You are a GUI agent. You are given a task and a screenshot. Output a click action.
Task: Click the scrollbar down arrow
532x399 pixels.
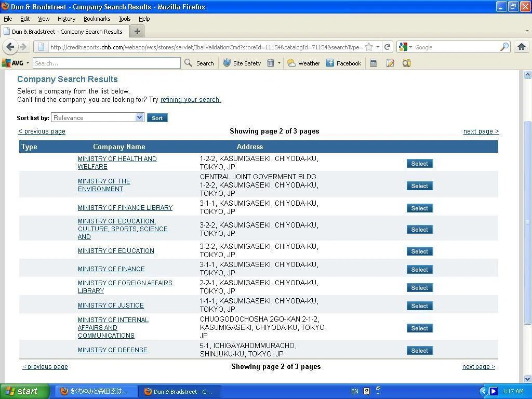(527, 379)
